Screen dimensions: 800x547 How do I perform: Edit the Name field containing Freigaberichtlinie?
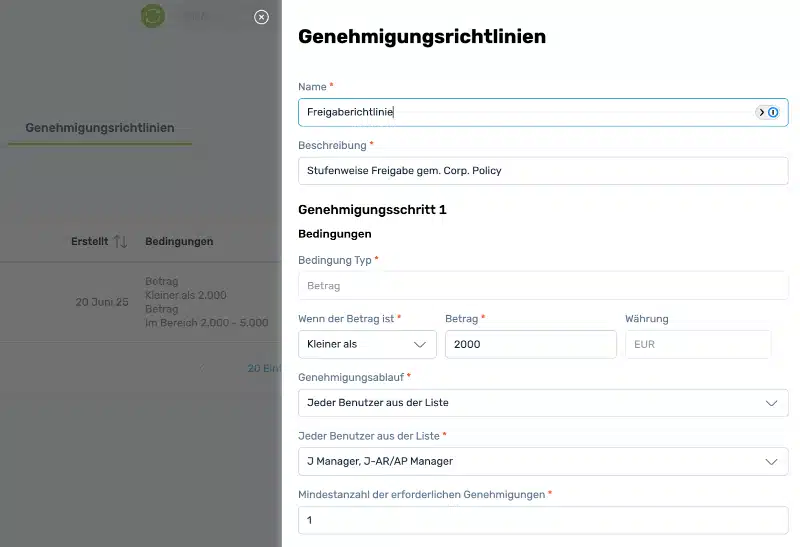coord(543,112)
